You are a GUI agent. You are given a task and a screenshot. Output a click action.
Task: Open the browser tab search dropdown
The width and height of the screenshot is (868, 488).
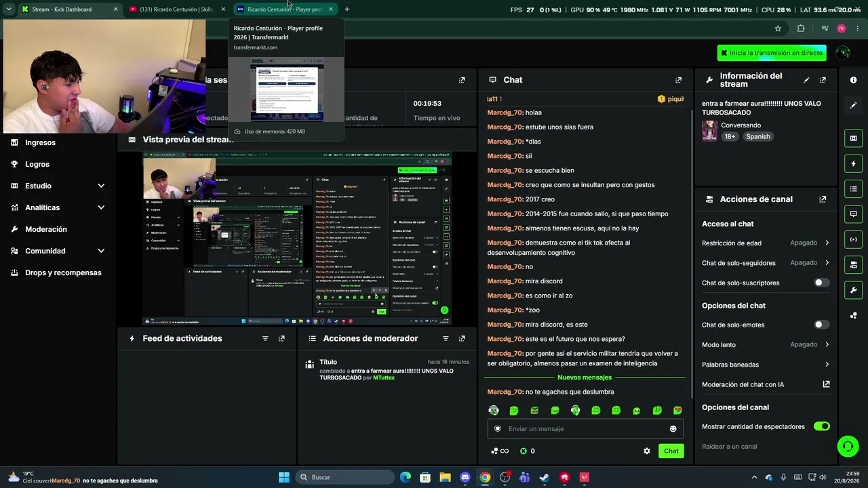9,9
